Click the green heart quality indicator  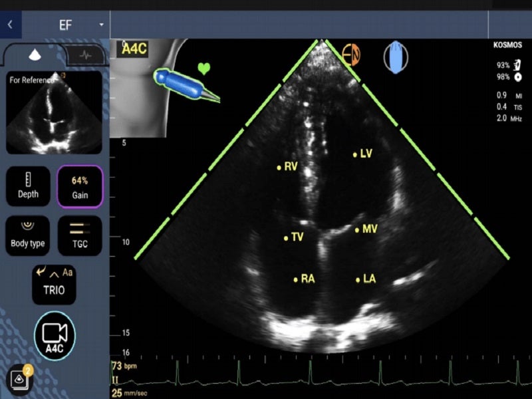[203, 68]
